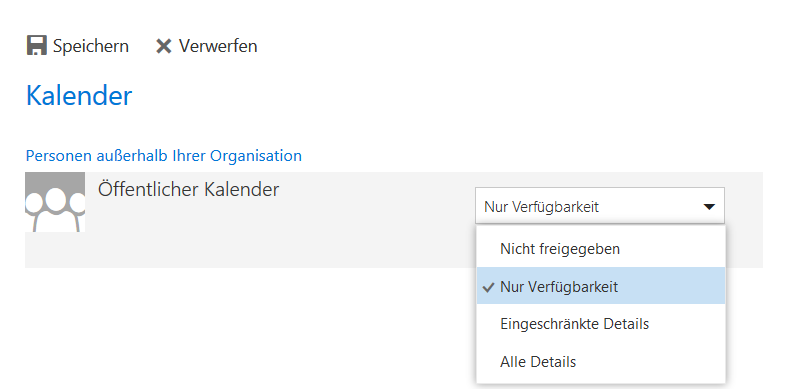The width and height of the screenshot is (803, 389).
Task: Click the floppy disk save icon
Action: pos(36,46)
